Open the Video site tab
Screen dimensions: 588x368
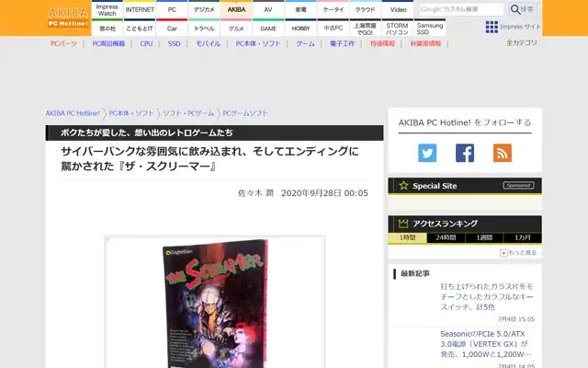[398, 10]
